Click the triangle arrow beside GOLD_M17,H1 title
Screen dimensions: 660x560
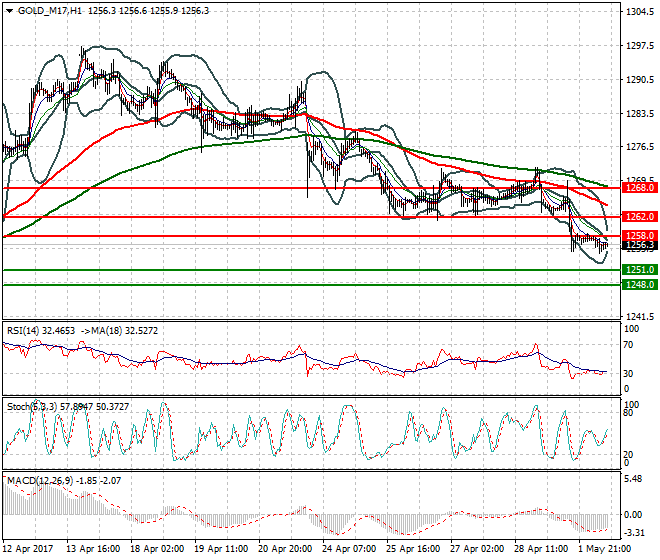coord(9,11)
